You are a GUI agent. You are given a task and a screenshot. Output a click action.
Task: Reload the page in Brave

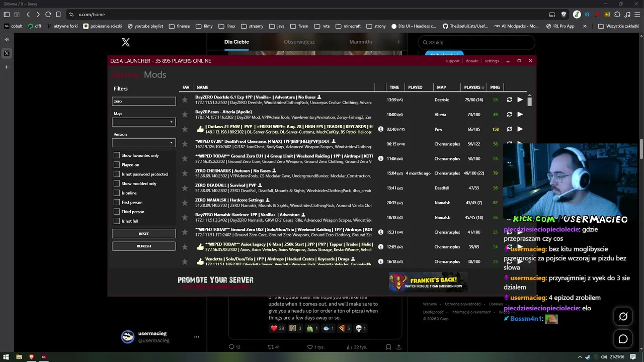point(48,15)
